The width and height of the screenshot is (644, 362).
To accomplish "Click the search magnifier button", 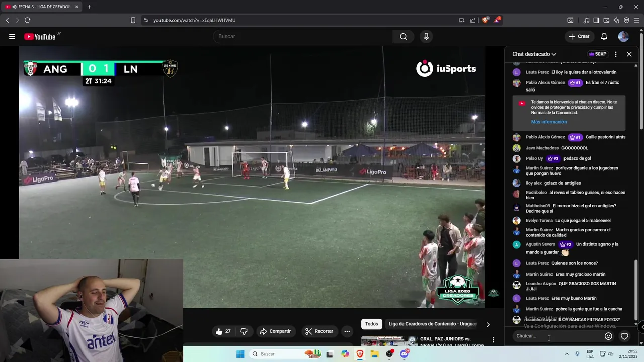I will pos(404,36).
